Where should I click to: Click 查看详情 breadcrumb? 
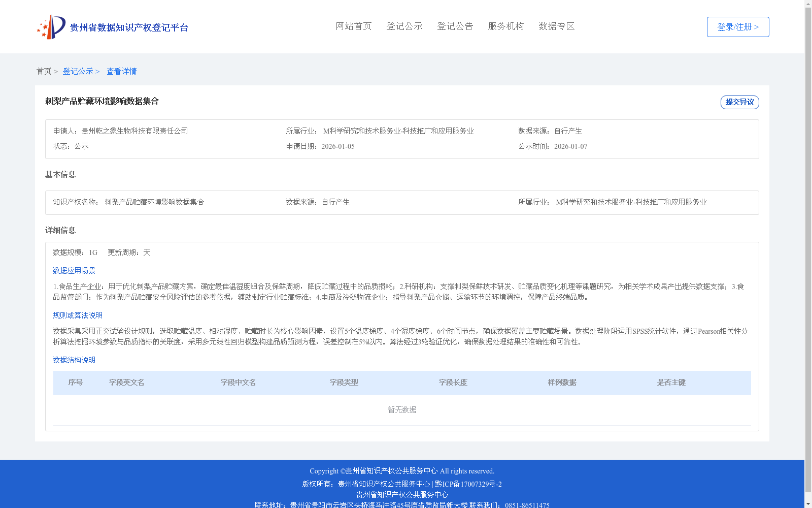click(x=121, y=71)
